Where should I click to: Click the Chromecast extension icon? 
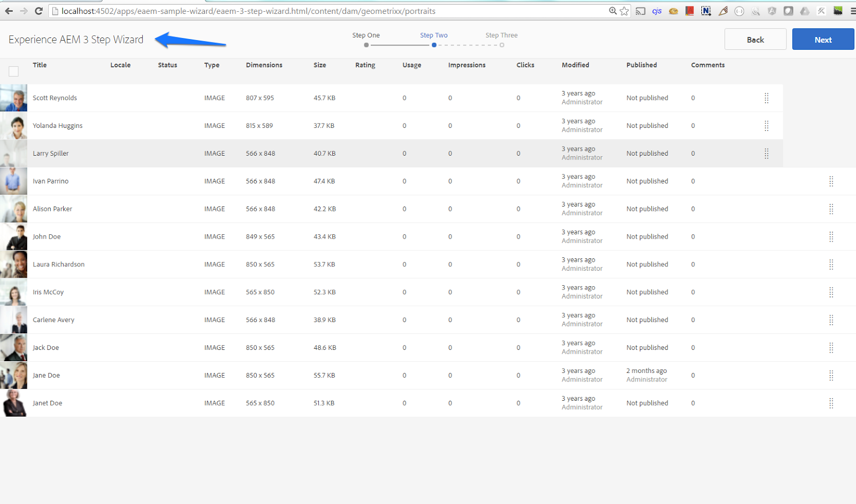point(640,11)
